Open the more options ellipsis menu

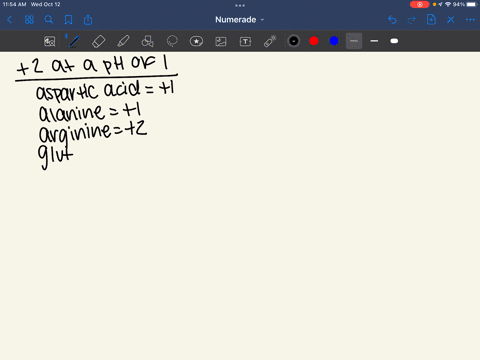470,20
